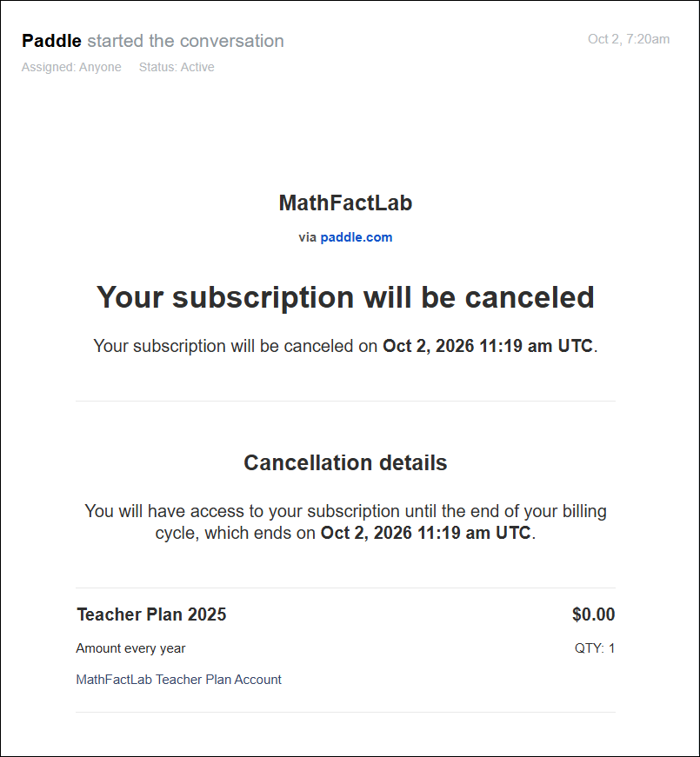
Task: Click the 'via' text before paddle.com
Action: pos(307,237)
